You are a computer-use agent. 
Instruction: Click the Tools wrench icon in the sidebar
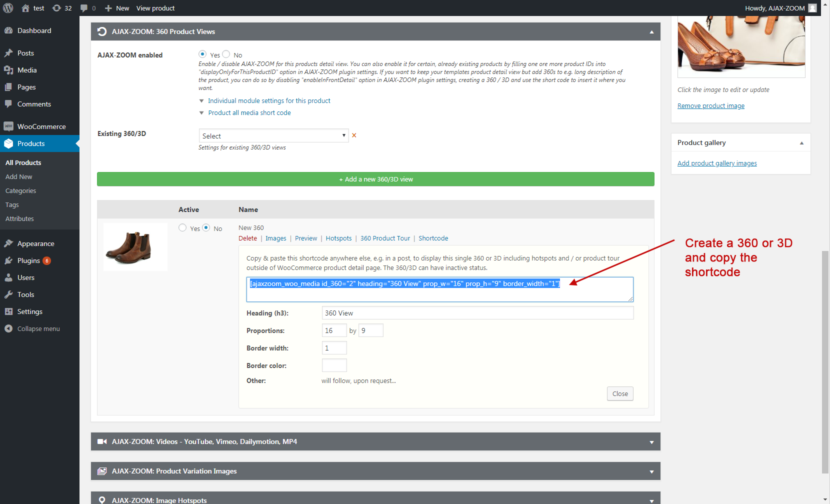coord(8,294)
